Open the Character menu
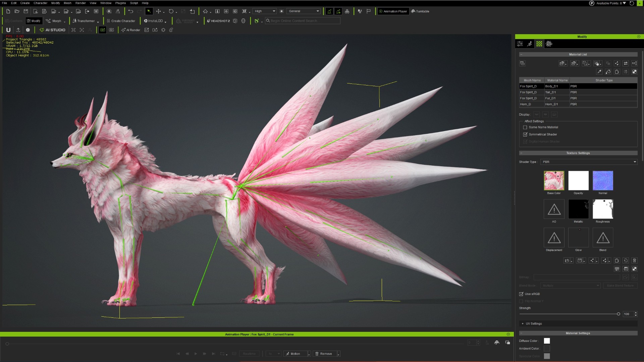Viewport: 644px width, 362px height. [x=40, y=3]
